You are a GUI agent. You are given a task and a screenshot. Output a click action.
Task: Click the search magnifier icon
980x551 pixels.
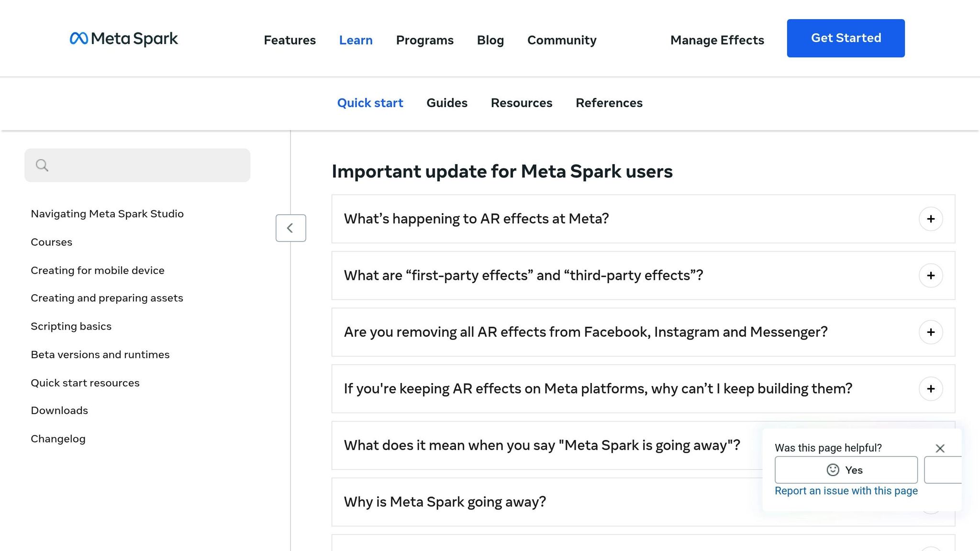pos(42,165)
